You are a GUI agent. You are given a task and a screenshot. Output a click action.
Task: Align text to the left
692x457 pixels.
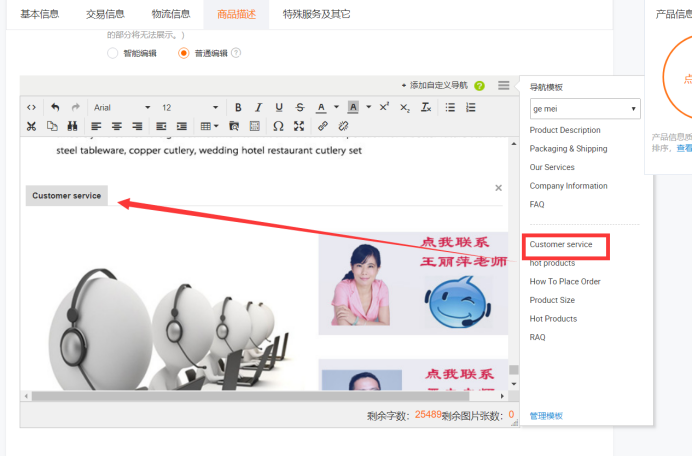click(96, 127)
